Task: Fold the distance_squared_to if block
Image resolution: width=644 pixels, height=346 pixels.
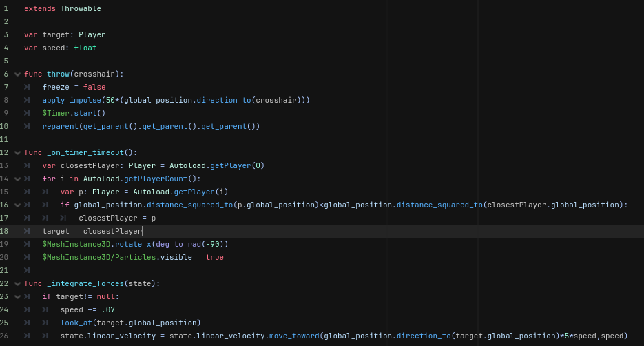Action: (17, 205)
